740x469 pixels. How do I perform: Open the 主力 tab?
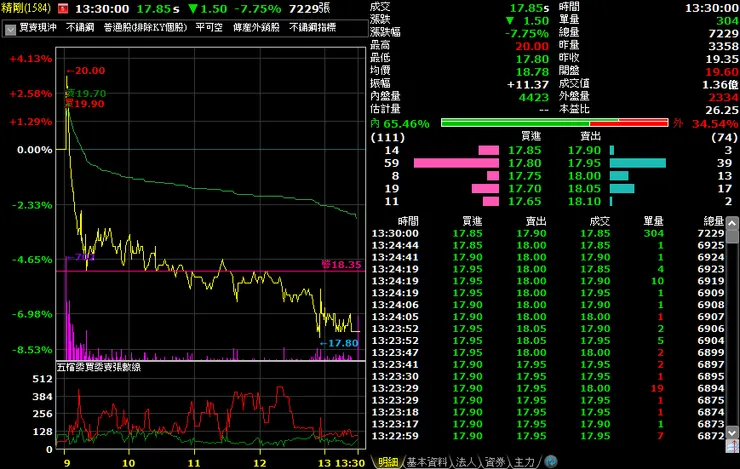[524, 462]
